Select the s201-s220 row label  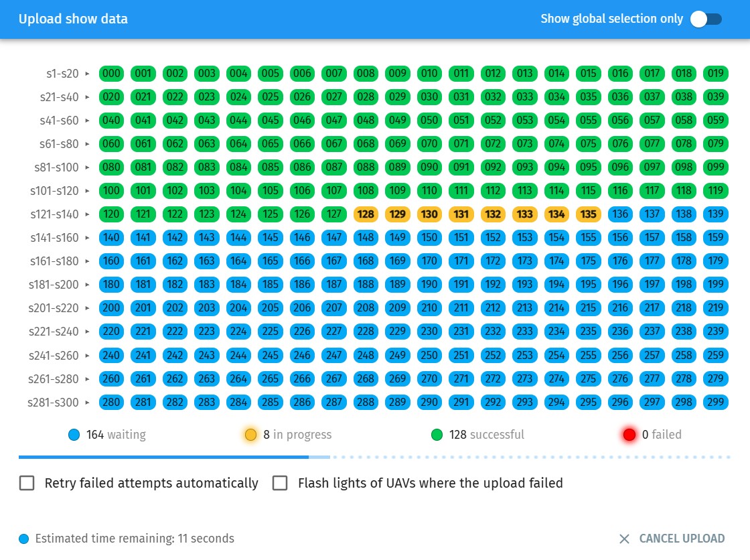coord(54,308)
